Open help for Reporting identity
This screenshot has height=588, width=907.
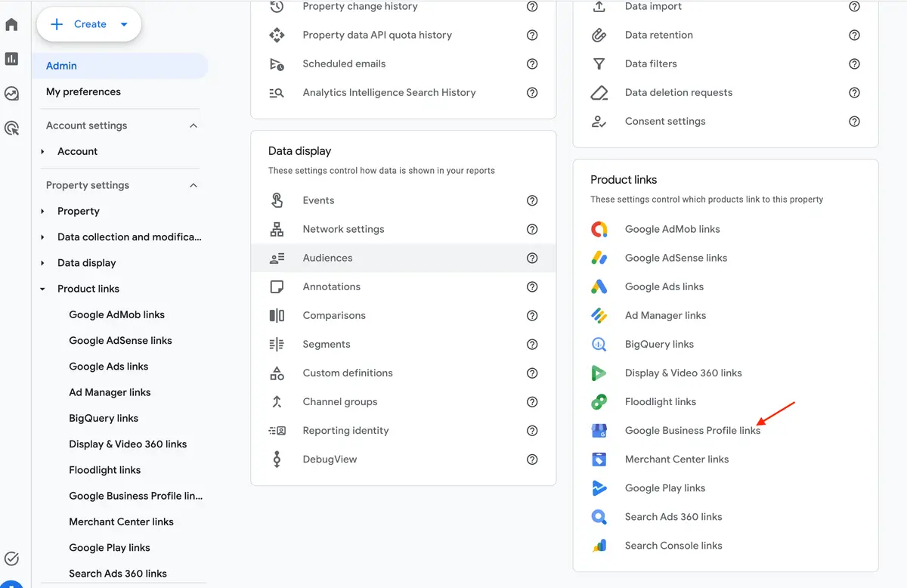pyautogui.click(x=532, y=430)
